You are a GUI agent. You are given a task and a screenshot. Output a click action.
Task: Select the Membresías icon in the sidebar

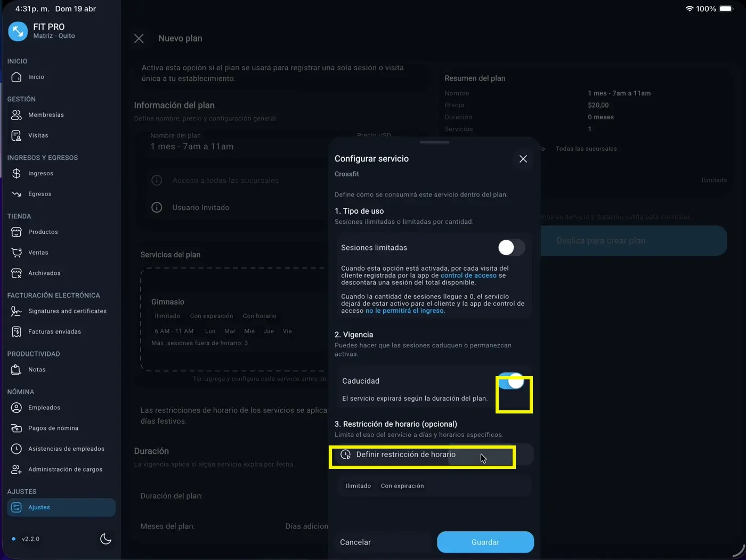pos(16,115)
